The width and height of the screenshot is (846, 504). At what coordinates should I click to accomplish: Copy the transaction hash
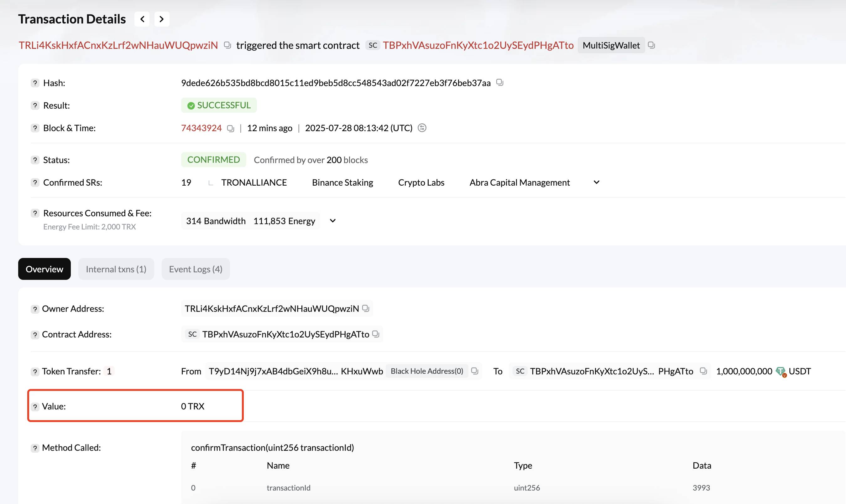pyautogui.click(x=500, y=83)
